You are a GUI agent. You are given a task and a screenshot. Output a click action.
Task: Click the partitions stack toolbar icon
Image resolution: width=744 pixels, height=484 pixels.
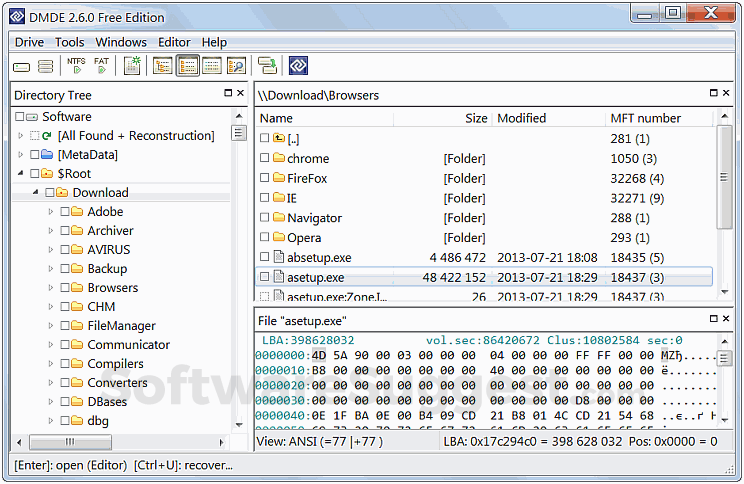pos(46,67)
